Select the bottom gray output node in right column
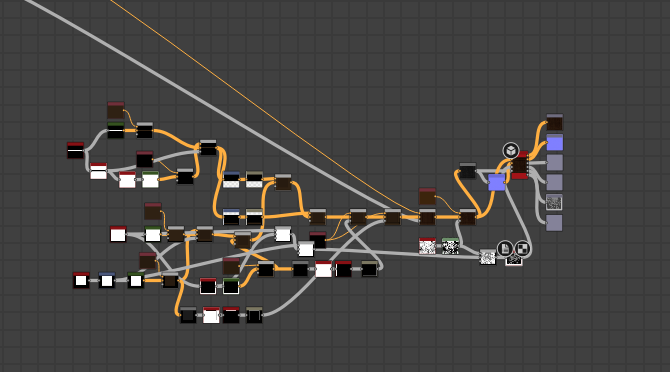The height and width of the screenshot is (372, 670). [x=554, y=223]
